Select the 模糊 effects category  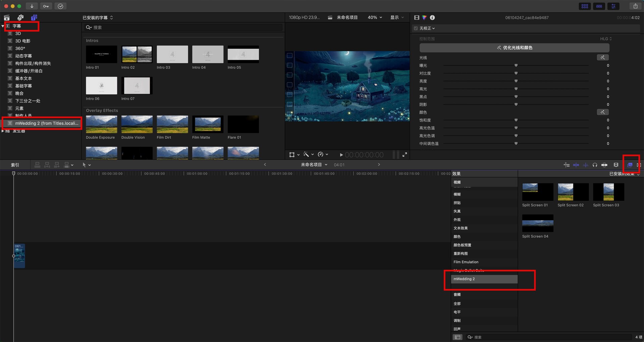(x=484, y=194)
